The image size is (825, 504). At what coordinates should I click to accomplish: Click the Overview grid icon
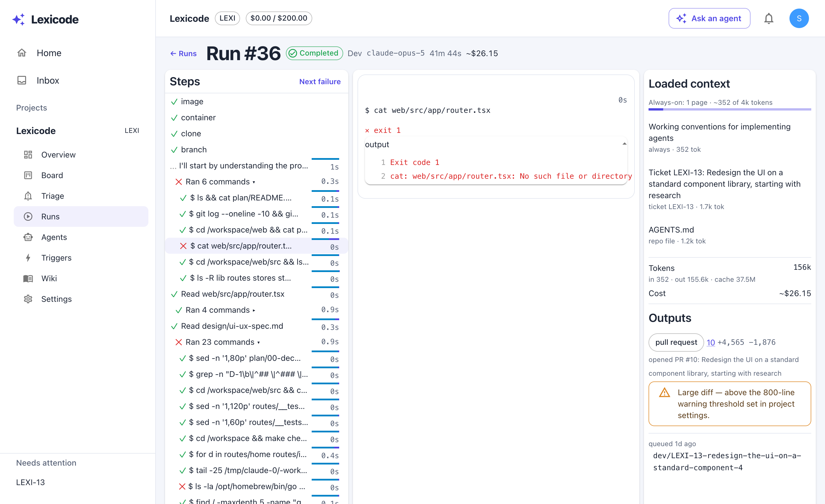(28, 155)
